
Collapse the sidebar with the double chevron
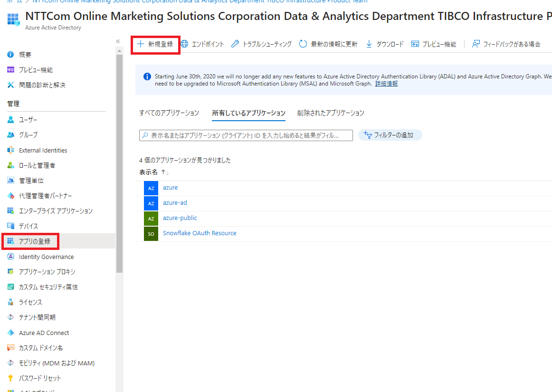click(118, 41)
